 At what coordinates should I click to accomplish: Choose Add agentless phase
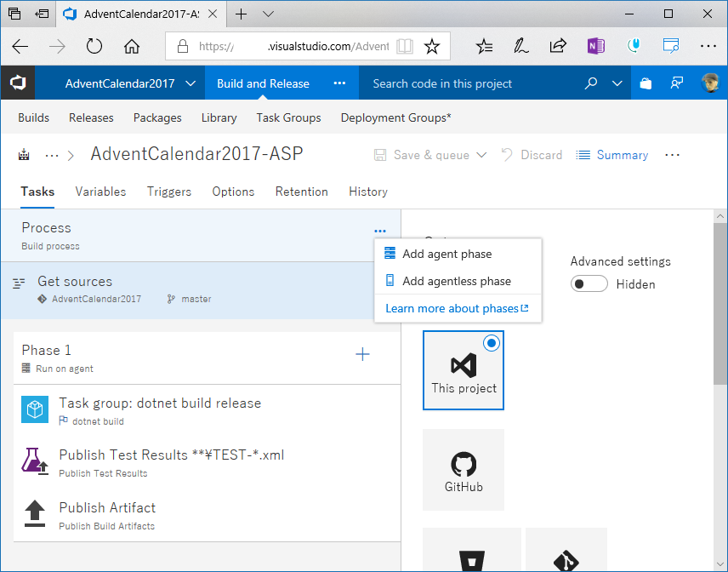458,281
